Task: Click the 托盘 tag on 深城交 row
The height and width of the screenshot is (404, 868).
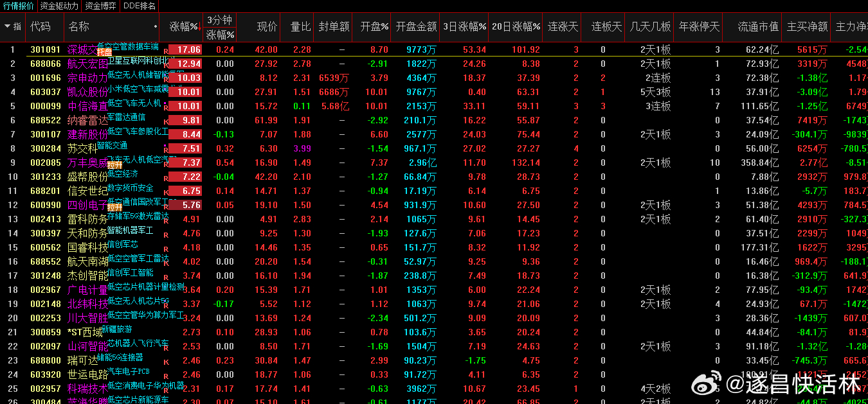Action: (x=105, y=52)
